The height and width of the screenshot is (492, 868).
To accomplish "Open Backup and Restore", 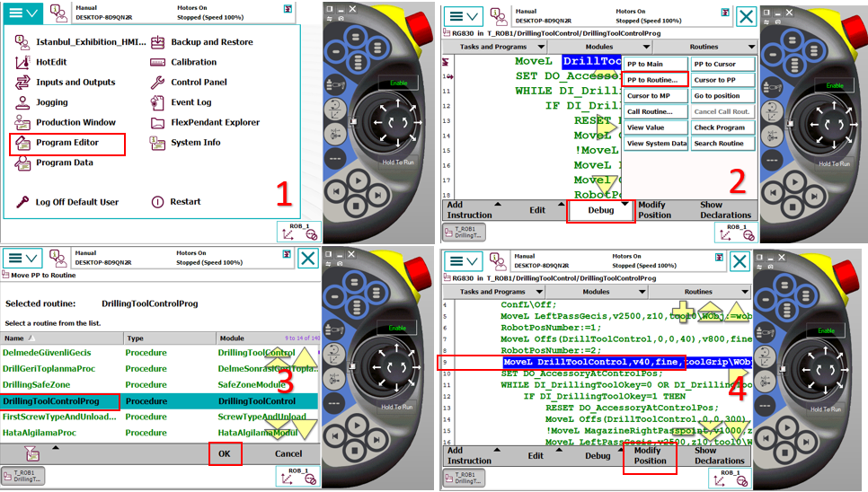I will click(211, 42).
